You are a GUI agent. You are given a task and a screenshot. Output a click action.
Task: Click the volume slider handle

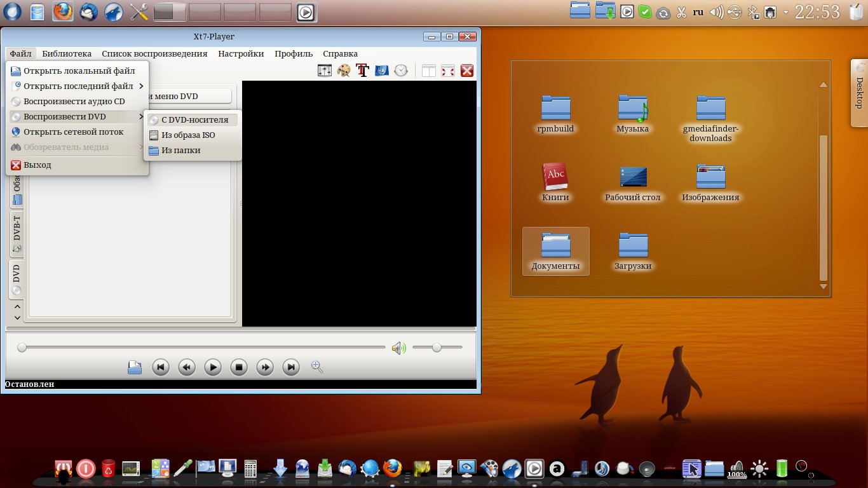pos(437,348)
